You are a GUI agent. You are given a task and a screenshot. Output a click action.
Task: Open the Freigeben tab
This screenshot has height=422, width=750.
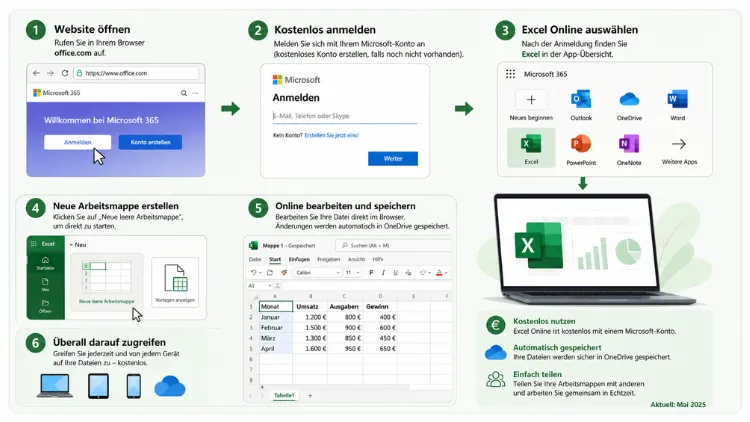click(329, 259)
